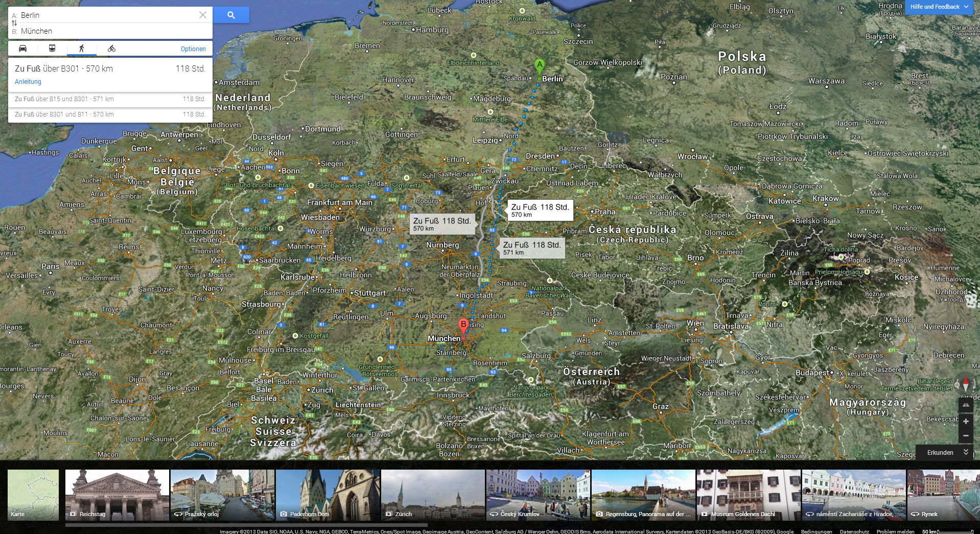Open the Regensburg Panorama thumbnail
This screenshot has width=980, height=534.
pyautogui.click(x=643, y=495)
